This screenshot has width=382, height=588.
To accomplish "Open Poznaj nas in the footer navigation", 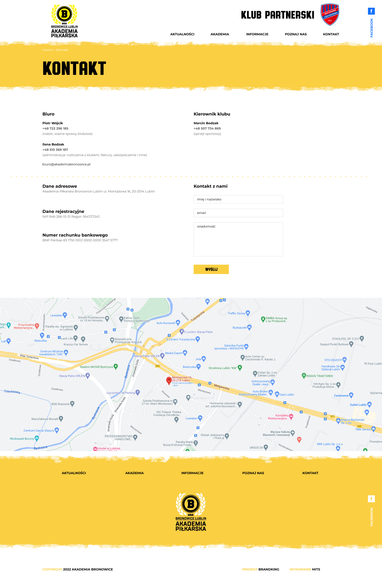I will [253, 473].
